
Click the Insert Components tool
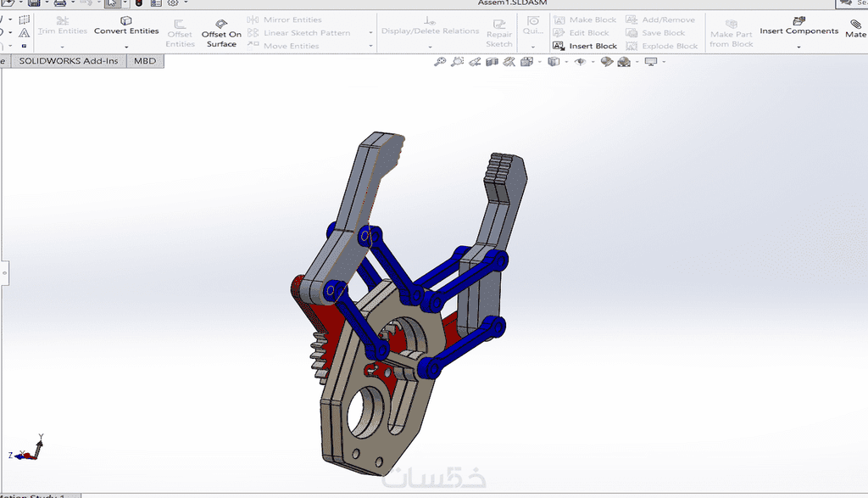(x=798, y=25)
